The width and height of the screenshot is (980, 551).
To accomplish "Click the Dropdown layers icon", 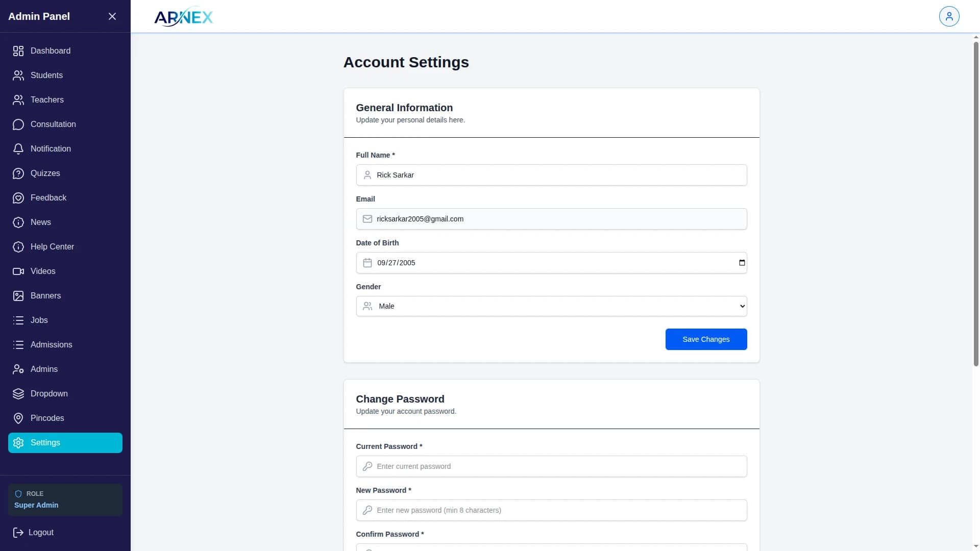I will 18,394.
